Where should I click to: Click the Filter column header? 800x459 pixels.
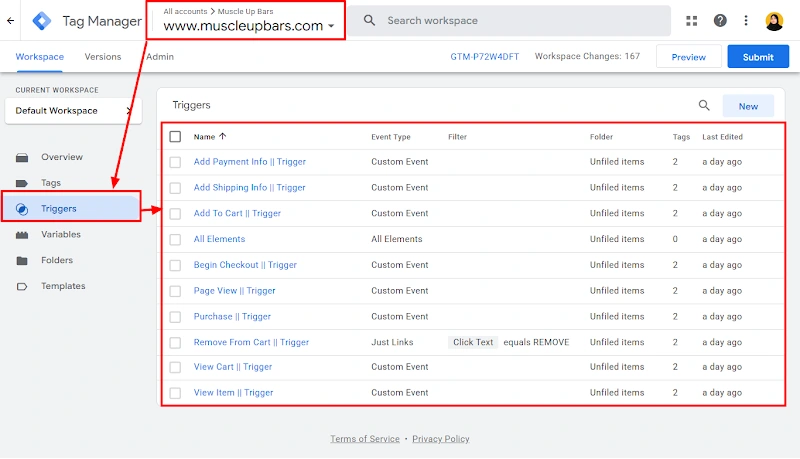[457, 137]
